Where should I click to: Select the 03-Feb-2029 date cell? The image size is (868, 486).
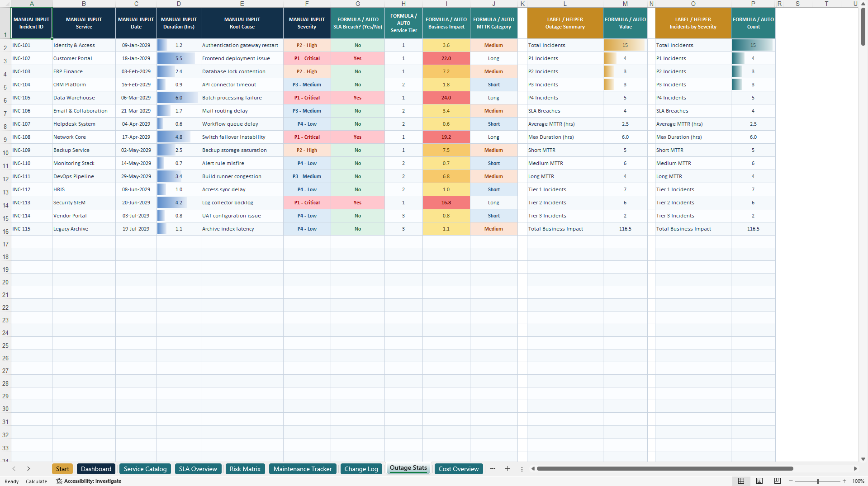(x=136, y=71)
